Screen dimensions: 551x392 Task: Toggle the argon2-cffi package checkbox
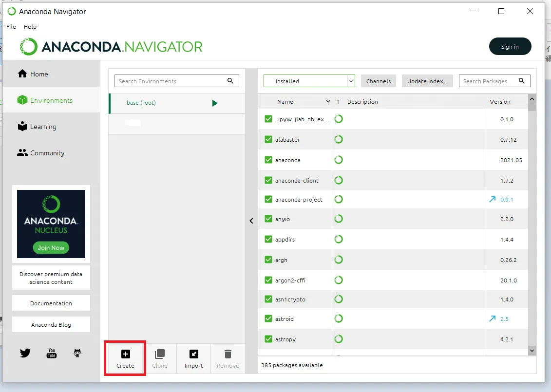tap(268, 280)
